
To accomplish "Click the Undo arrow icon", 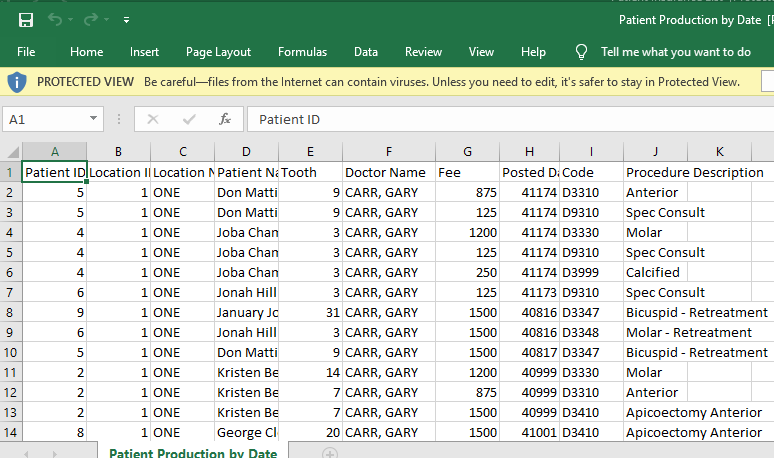I will pos(55,19).
